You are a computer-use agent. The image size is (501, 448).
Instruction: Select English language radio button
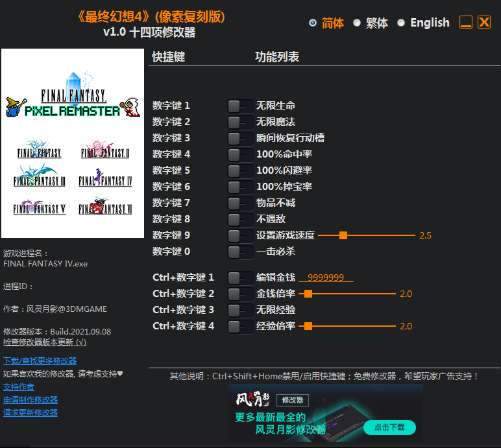click(x=401, y=23)
